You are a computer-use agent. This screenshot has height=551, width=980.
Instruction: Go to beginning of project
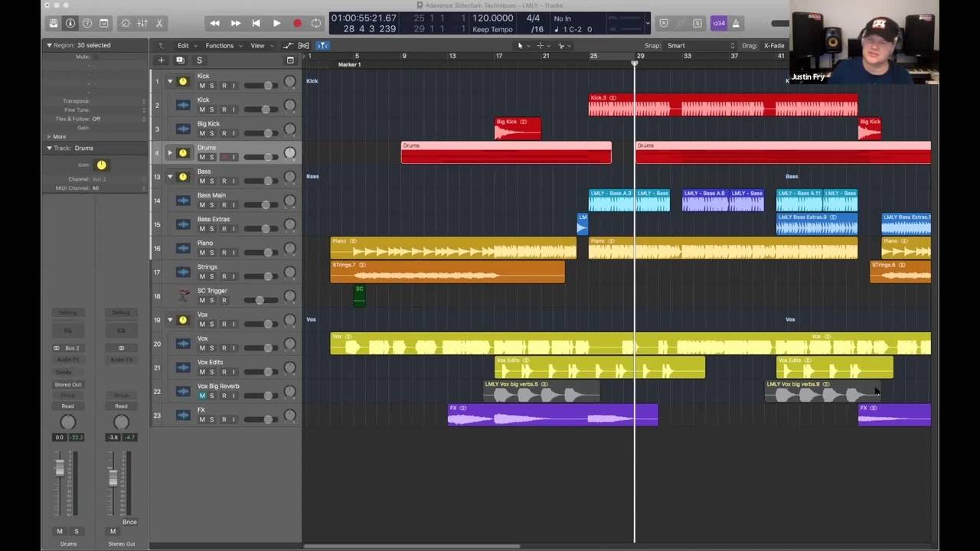(x=256, y=24)
